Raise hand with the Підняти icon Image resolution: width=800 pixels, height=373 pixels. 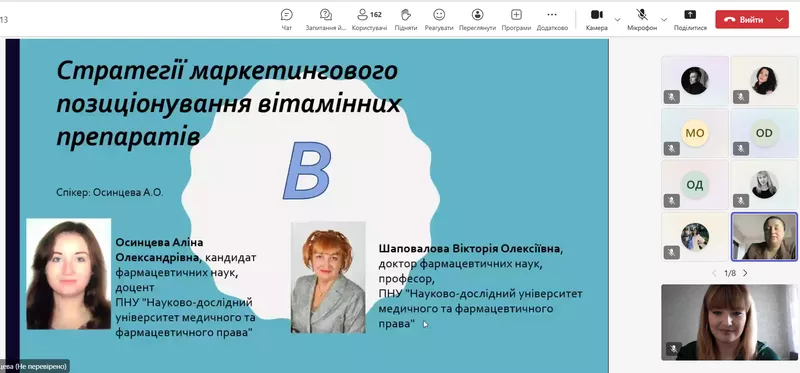coord(406,19)
